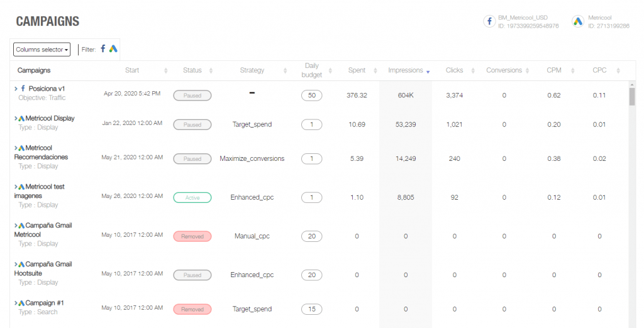
Task: Click the Conversions column header label
Action: [x=504, y=70]
